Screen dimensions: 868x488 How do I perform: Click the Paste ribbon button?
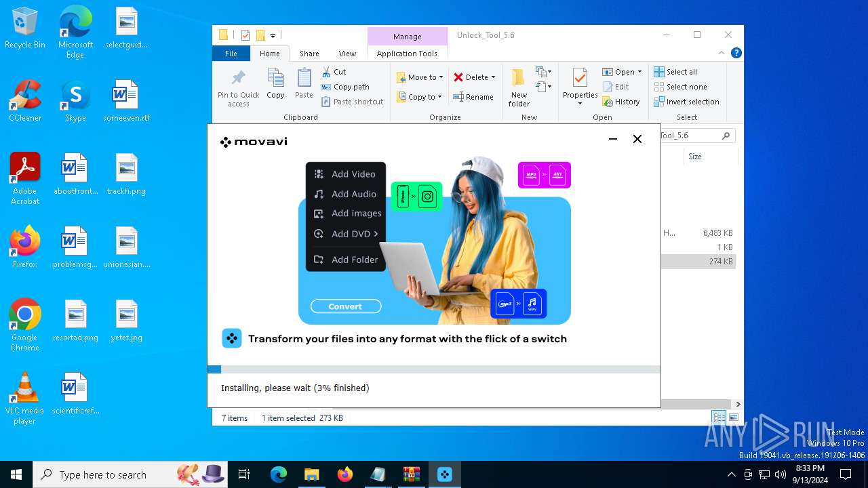click(304, 84)
